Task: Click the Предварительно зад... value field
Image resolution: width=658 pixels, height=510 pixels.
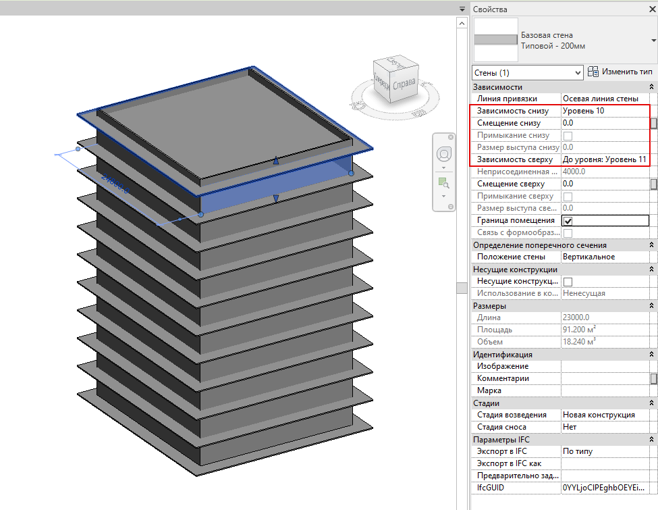Action: [x=605, y=476]
